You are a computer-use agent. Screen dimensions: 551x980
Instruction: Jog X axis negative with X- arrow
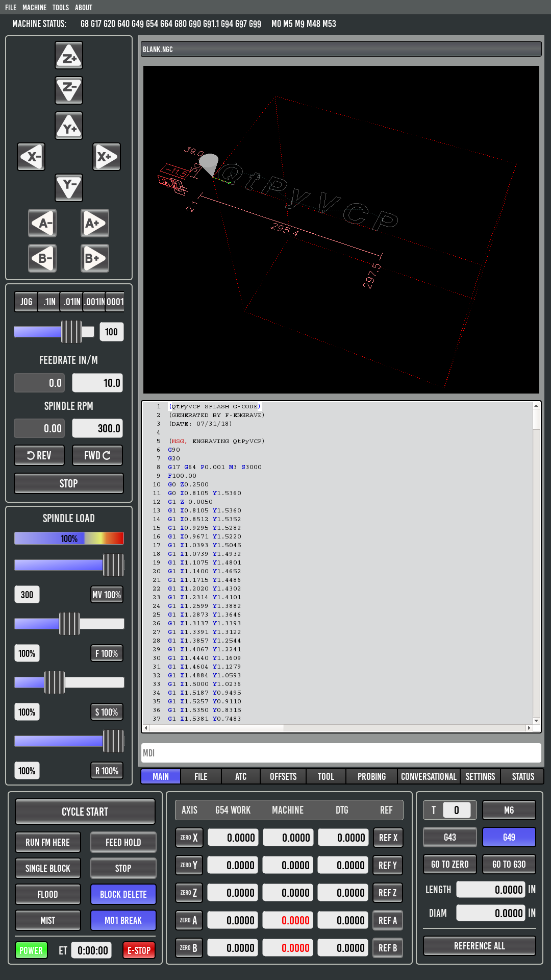tap(31, 157)
